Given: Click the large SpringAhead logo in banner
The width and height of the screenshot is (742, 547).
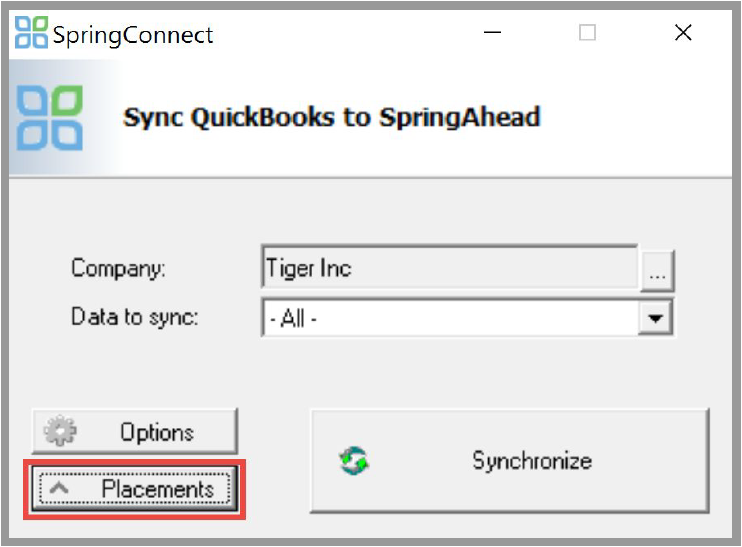Looking at the screenshot, I should [x=50, y=118].
